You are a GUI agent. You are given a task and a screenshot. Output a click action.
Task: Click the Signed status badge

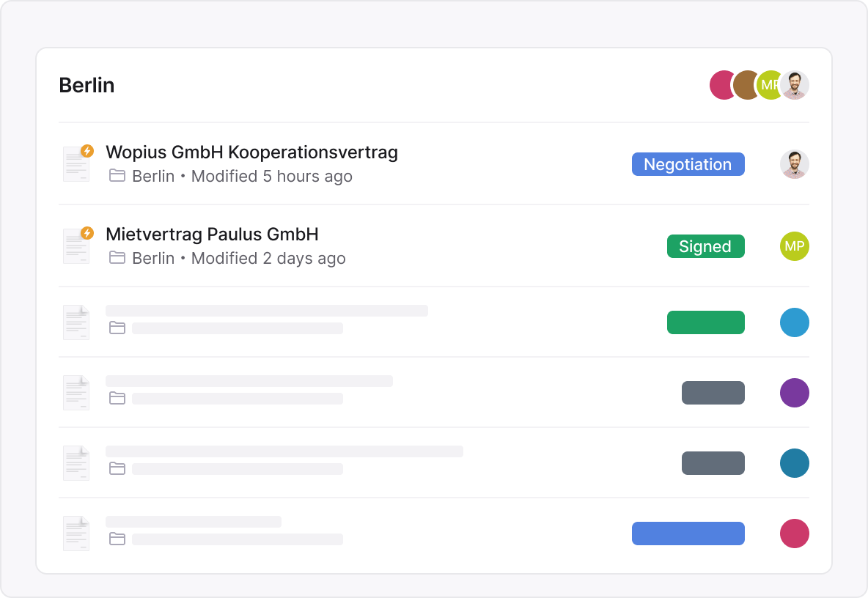(705, 246)
